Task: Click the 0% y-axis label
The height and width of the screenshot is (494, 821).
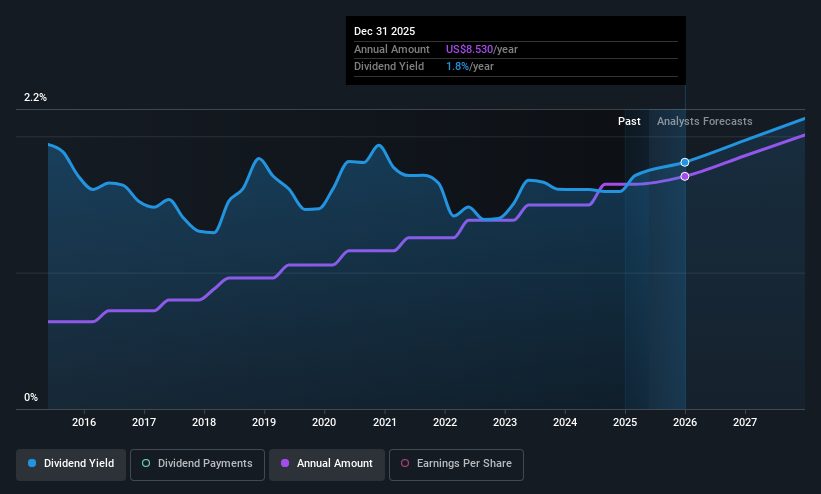Action: pos(31,398)
